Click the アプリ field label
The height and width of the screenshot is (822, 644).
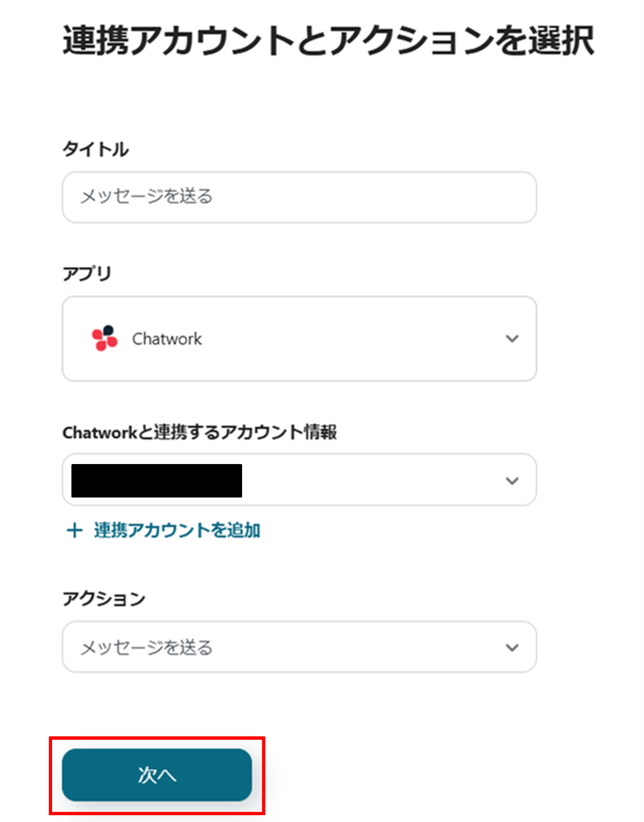click(87, 274)
